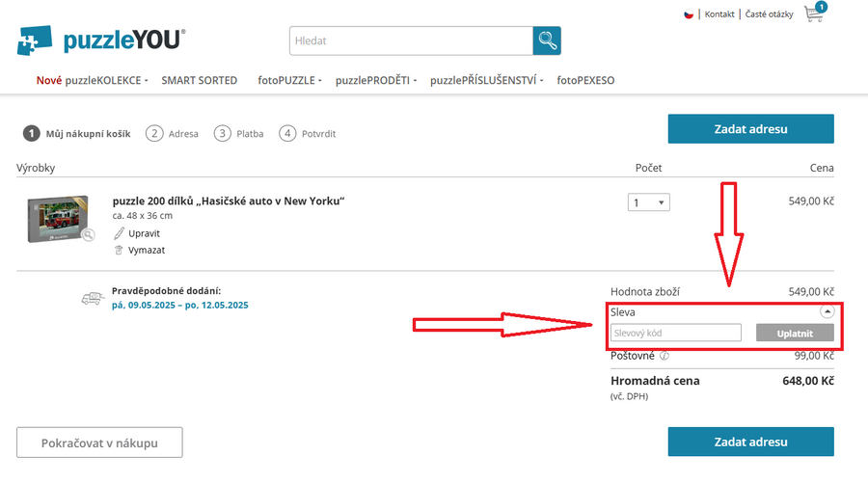Click the pencil Upravit icon

(119, 233)
